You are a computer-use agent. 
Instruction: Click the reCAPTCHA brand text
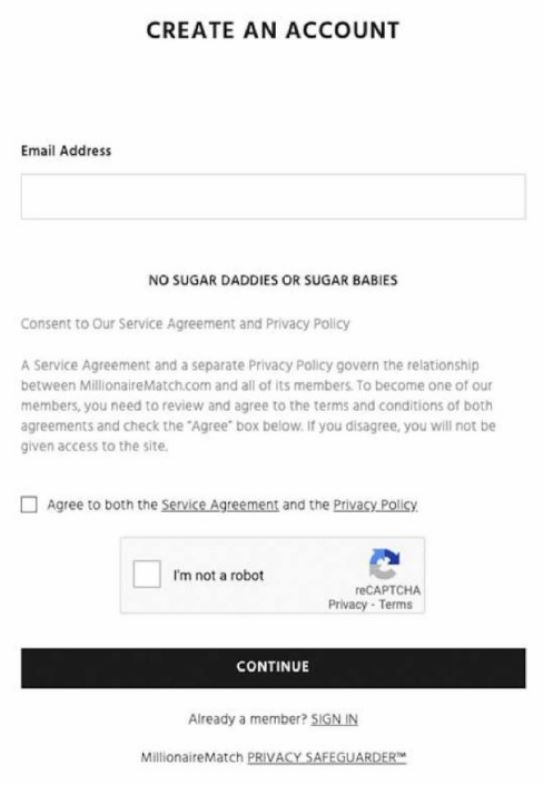click(387, 590)
